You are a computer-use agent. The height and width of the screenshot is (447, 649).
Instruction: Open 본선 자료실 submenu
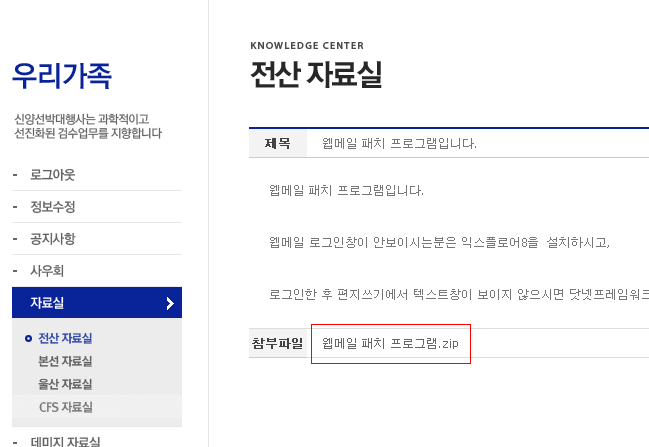(65, 361)
